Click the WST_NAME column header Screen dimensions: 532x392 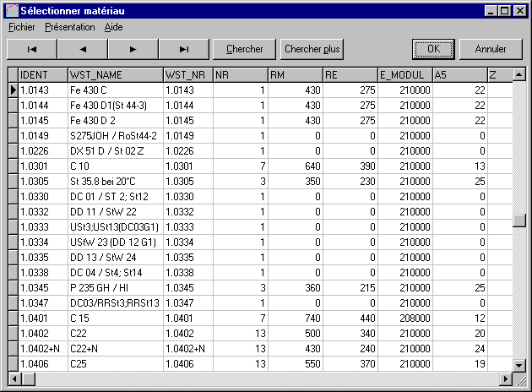click(x=115, y=75)
